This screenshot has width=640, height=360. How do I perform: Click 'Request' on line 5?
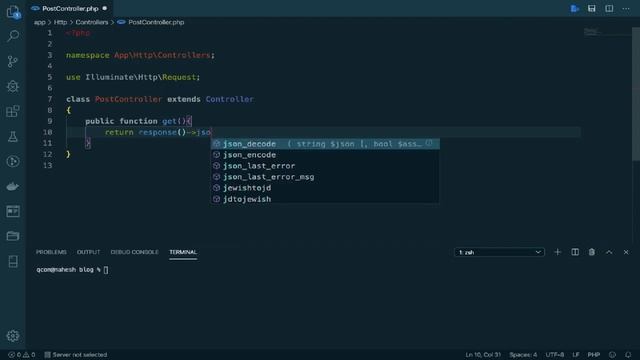pos(180,77)
